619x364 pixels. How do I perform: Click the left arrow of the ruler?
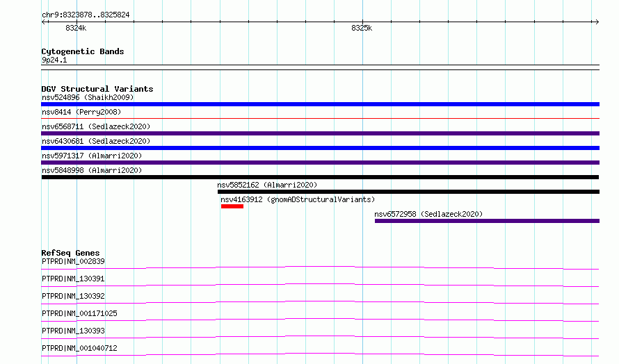(44, 22)
